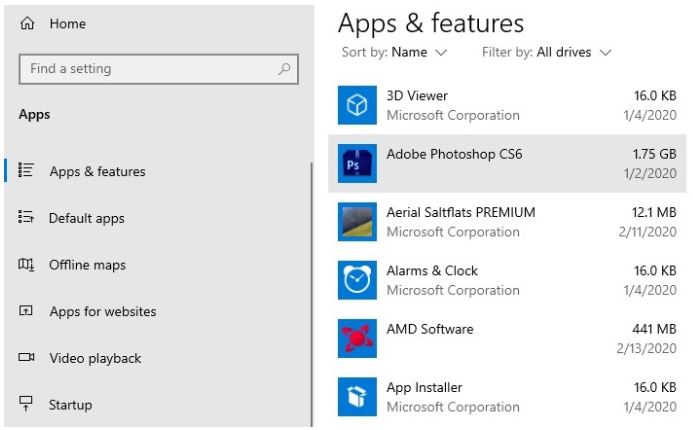
Task: Click the App Installer app icon
Action: click(x=357, y=397)
